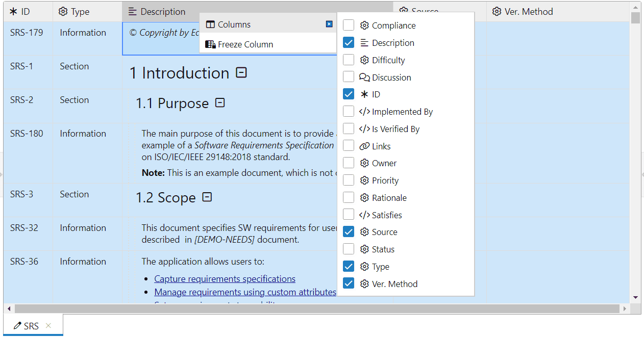Screen dimensions: 644x337
Task: Click the gear icon beside Type in list
Action: click(364, 267)
